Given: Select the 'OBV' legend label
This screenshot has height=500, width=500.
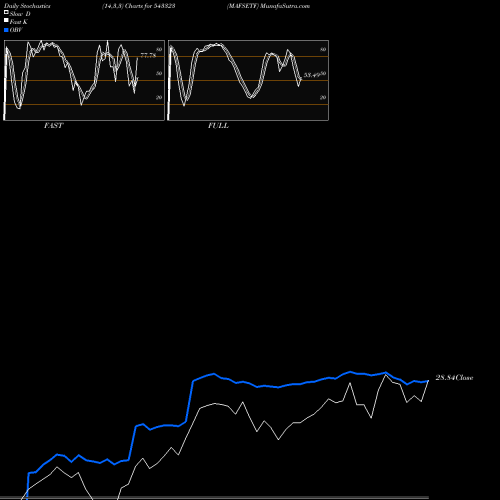Looking at the screenshot, I should point(16,30).
